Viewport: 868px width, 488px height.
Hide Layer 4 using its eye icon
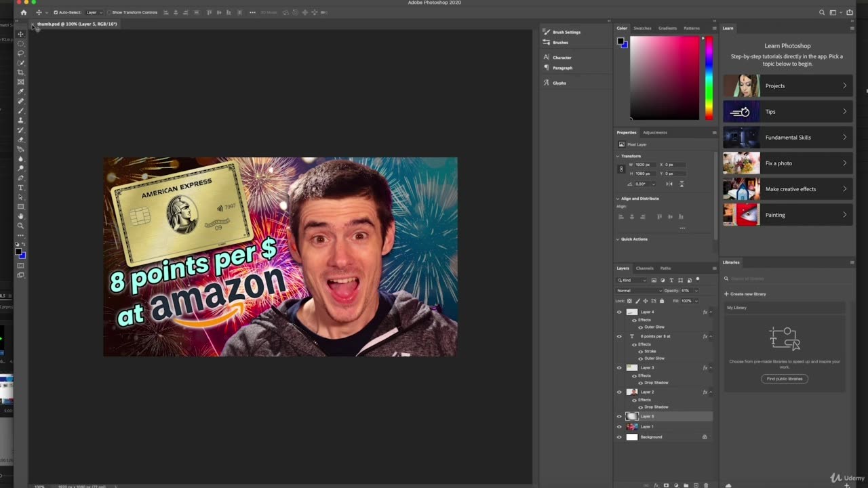coord(619,312)
